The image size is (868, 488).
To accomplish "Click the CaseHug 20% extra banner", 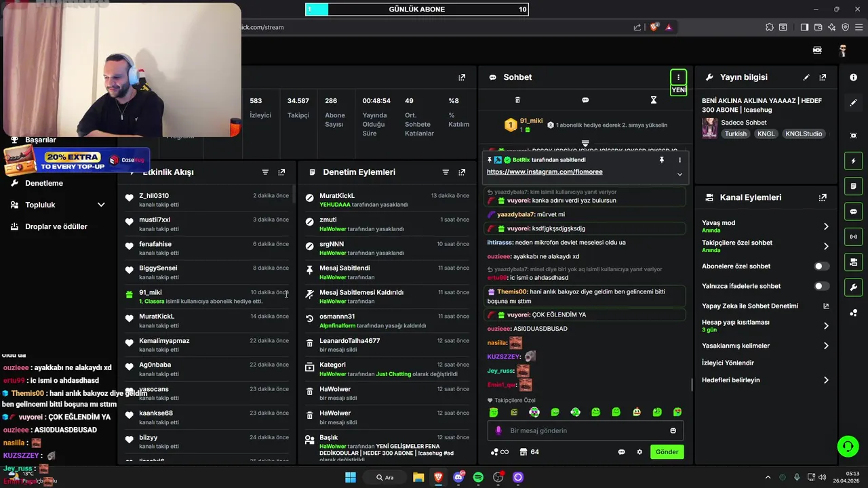I will click(75, 161).
